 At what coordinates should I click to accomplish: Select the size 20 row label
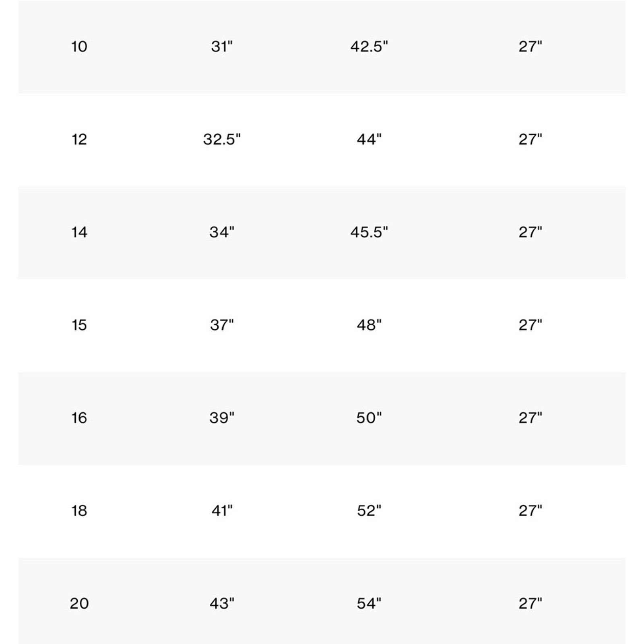[79, 604]
